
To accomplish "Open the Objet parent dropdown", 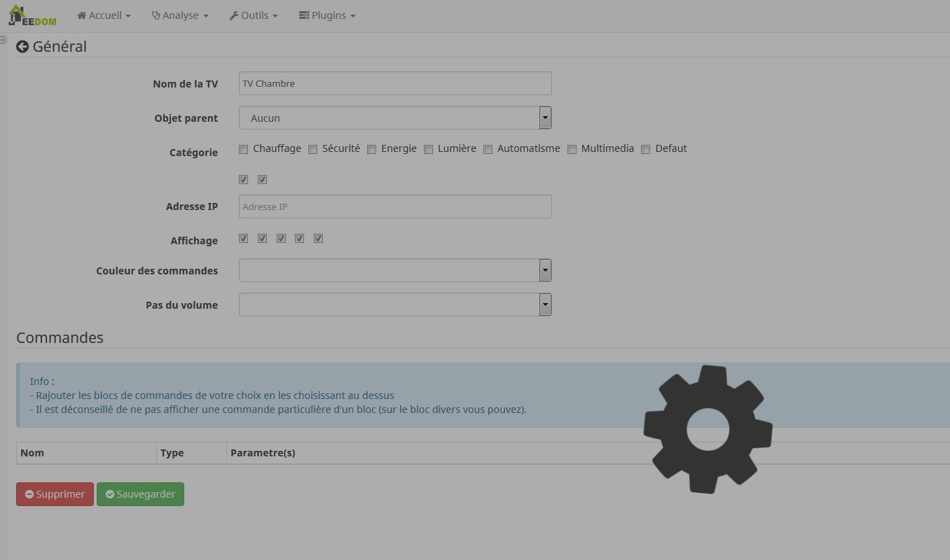I will click(x=395, y=118).
